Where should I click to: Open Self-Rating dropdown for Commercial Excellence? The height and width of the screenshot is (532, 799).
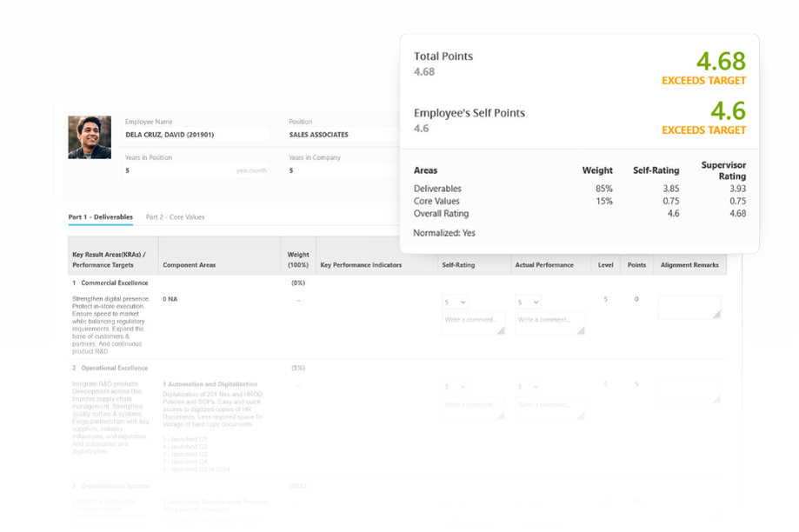coord(456,303)
